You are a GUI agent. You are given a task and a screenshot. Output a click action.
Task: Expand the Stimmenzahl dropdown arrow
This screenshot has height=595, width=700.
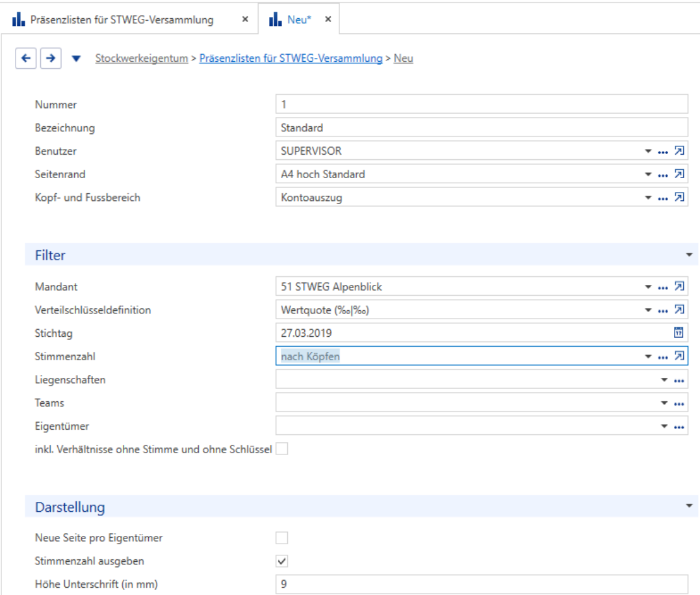pyautogui.click(x=648, y=357)
